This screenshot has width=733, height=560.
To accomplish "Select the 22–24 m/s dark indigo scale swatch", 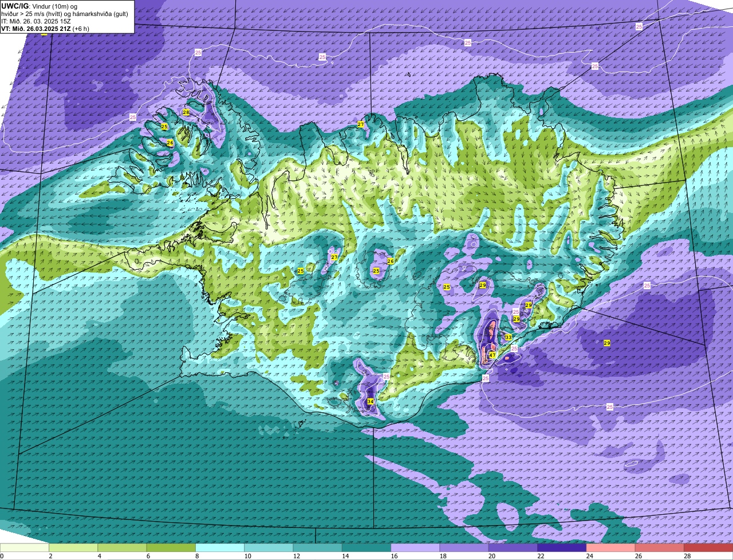I will (562, 547).
